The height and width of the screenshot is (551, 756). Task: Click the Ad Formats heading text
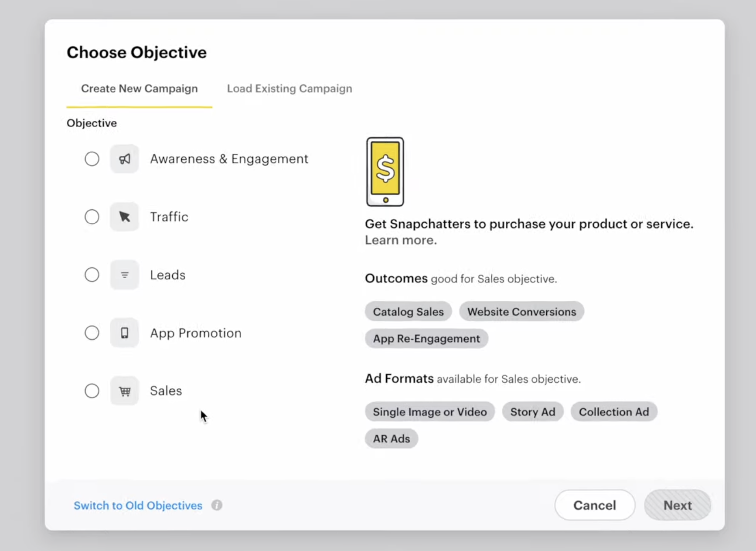point(399,378)
